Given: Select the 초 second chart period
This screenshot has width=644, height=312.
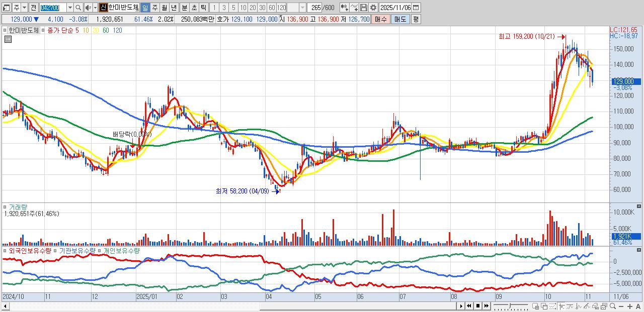Looking at the screenshot, I should (194, 8).
